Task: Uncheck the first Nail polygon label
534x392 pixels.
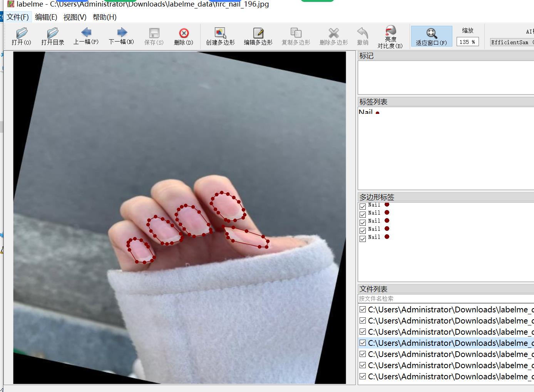Action: tap(363, 206)
